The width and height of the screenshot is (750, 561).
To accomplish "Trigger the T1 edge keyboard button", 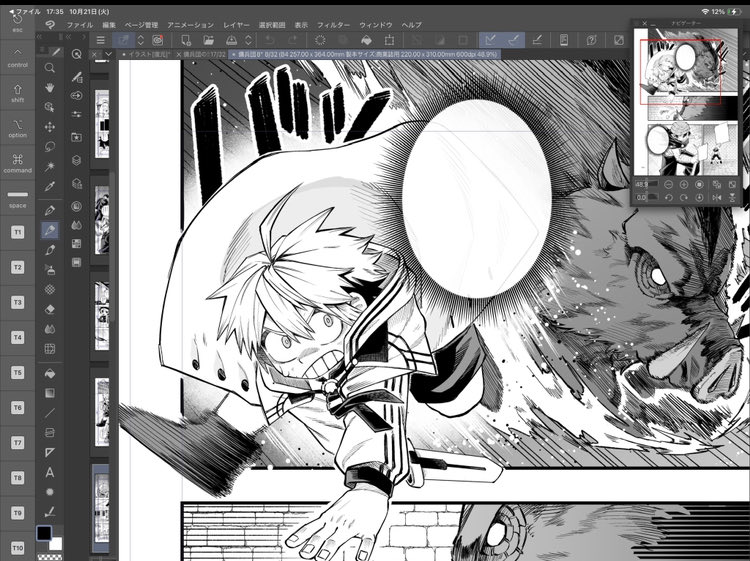I will [17, 232].
